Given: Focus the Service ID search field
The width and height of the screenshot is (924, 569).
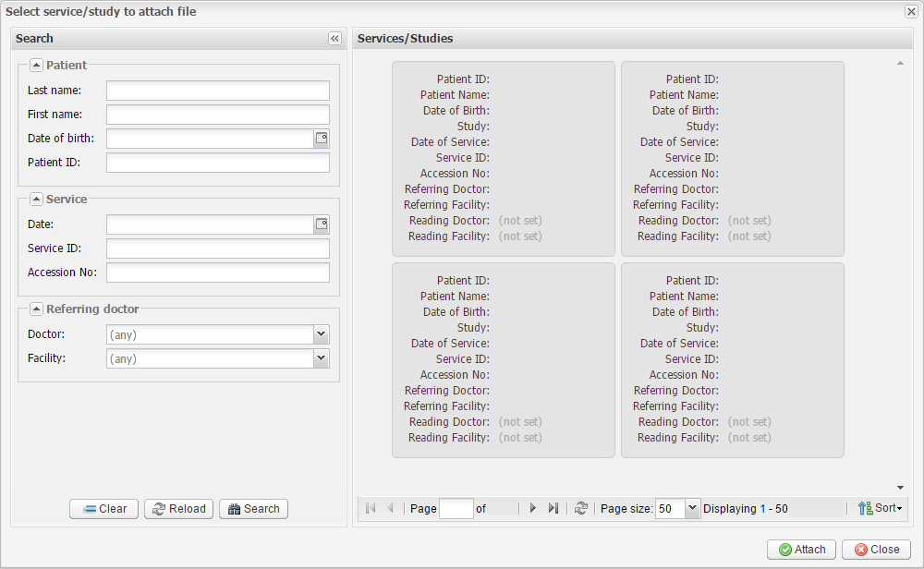Looking at the screenshot, I should click(218, 248).
